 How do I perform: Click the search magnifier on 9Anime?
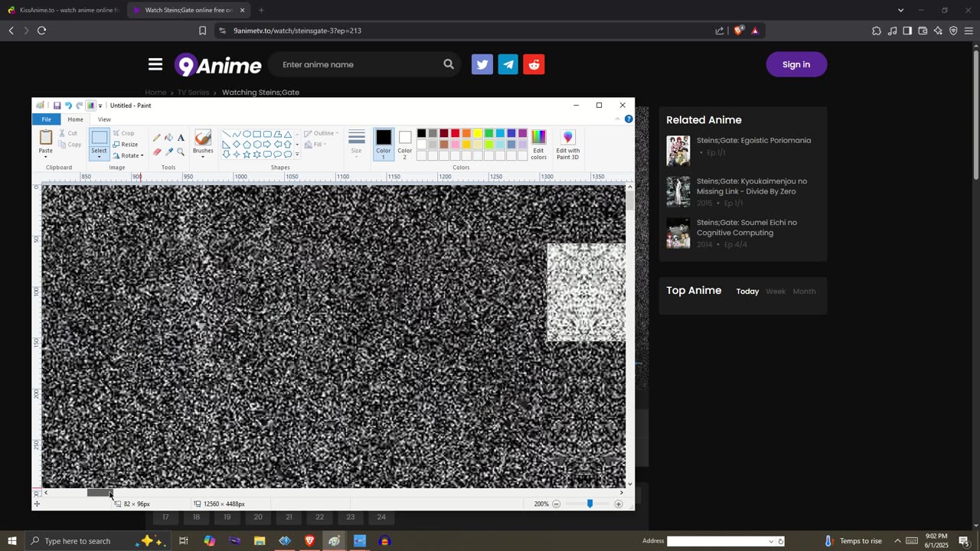[449, 64]
